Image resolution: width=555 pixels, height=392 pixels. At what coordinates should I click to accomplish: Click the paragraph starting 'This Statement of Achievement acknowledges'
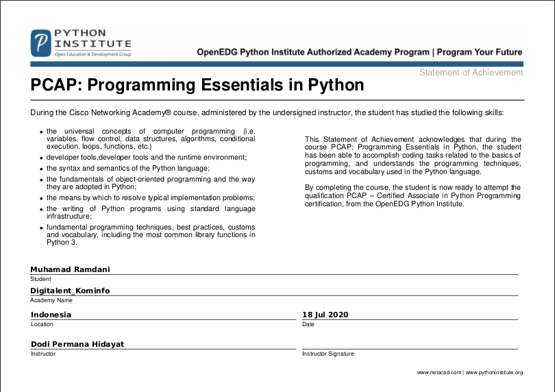coord(412,156)
